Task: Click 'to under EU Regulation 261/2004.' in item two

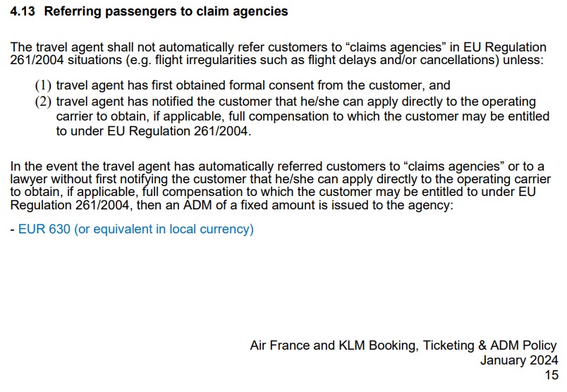Action: point(154,131)
